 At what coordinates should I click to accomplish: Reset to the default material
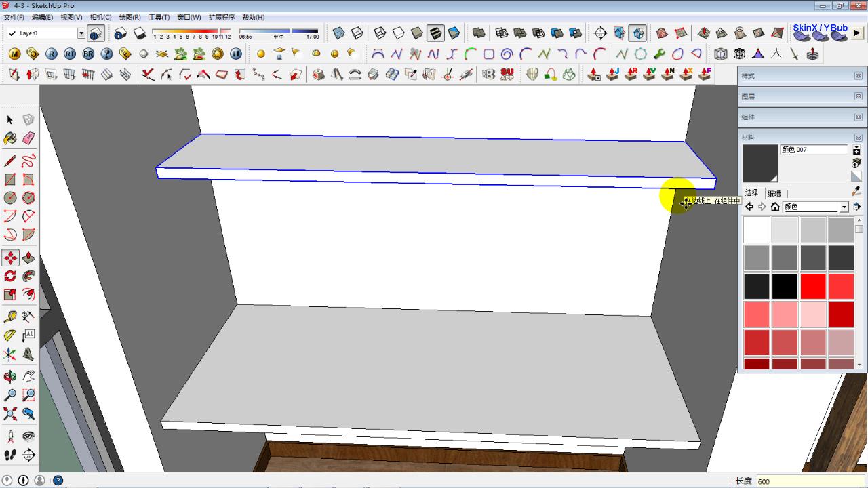pyautogui.click(x=856, y=176)
